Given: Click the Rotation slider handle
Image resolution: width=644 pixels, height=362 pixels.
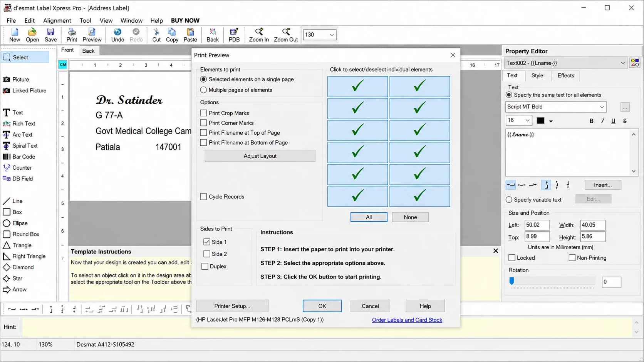Looking at the screenshot, I should 512,281.
